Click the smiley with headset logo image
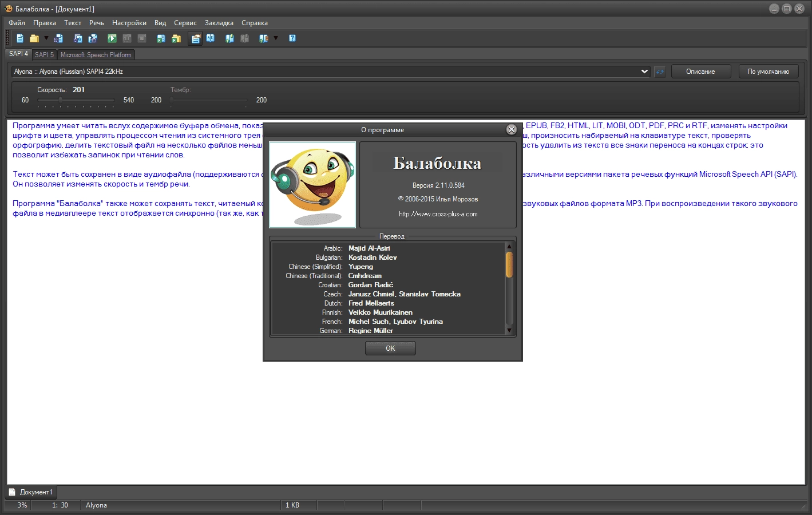The height and width of the screenshot is (515, 812). click(x=312, y=185)
